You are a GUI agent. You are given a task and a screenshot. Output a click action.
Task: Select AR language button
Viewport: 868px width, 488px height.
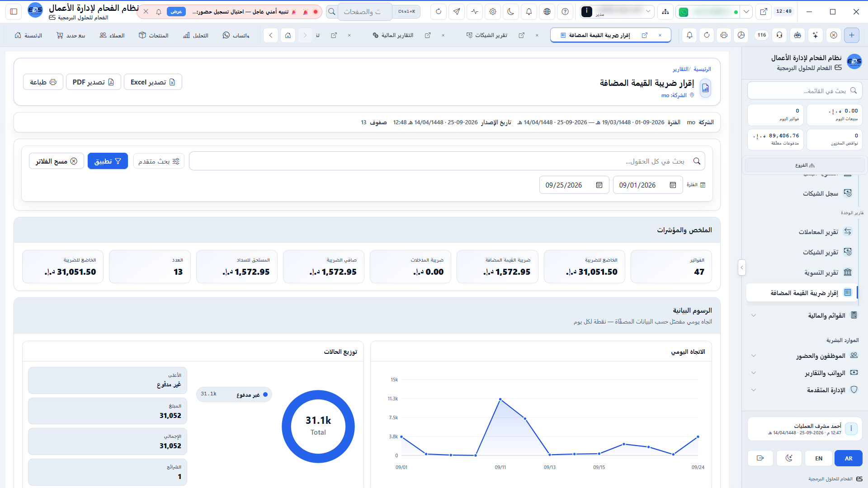[849, 458]
